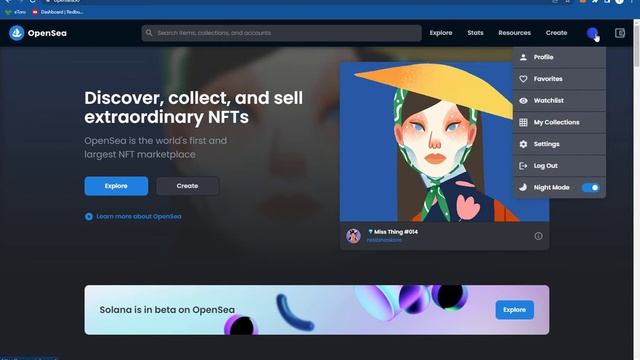Select My Collections from account menu
Image resolution: width=640 pixels, height=360 pixels.
point(559,122)
